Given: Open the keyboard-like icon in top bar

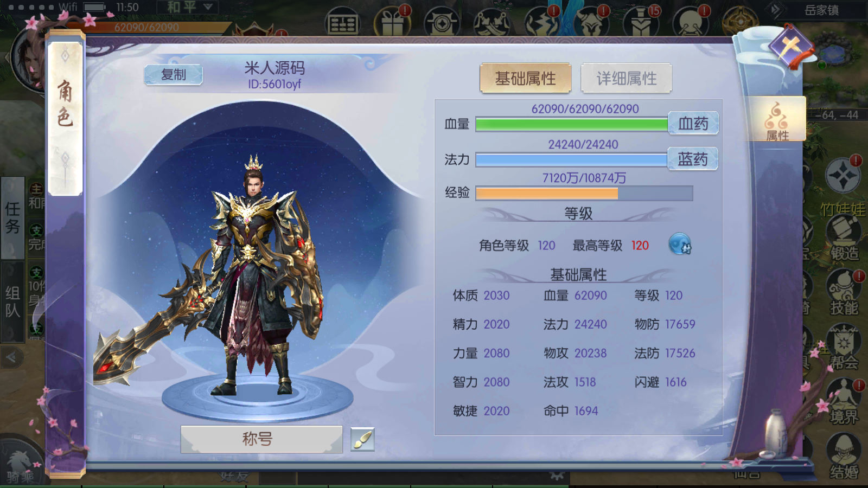Looking at the screenshot, I should (343, 22).
